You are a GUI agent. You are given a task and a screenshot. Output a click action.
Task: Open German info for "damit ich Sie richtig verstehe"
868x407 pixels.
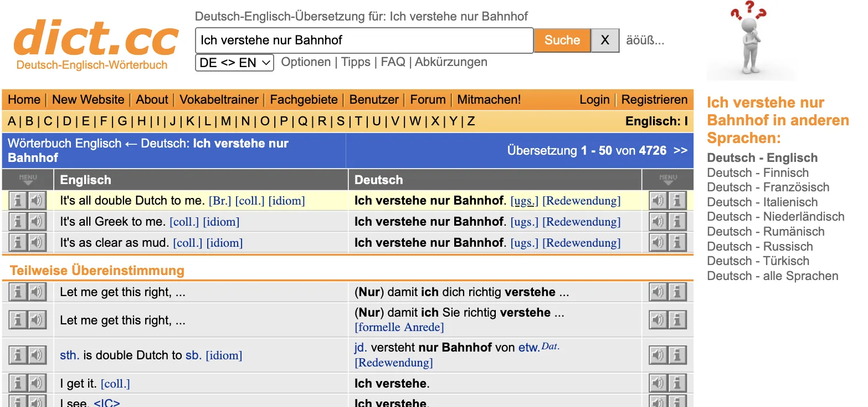677,319
